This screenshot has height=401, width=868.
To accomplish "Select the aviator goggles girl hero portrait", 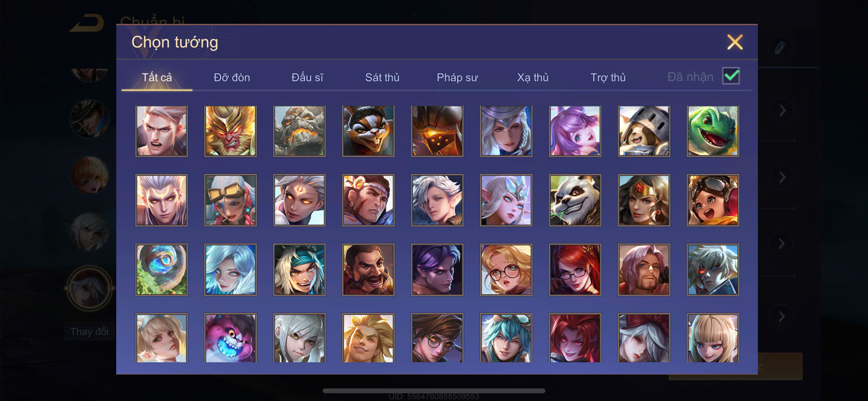I will [713, 200].
